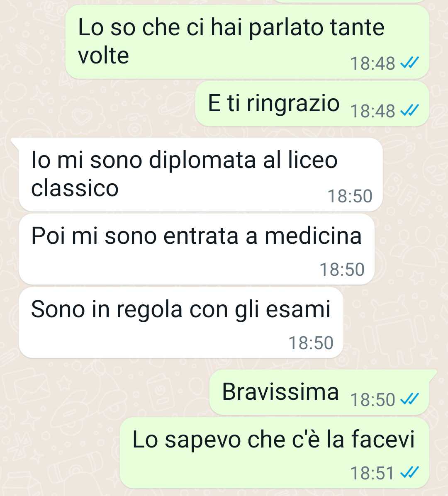Tap the 18:51 timestamp on the last message
Screen dimensions: 448x496
372,473
